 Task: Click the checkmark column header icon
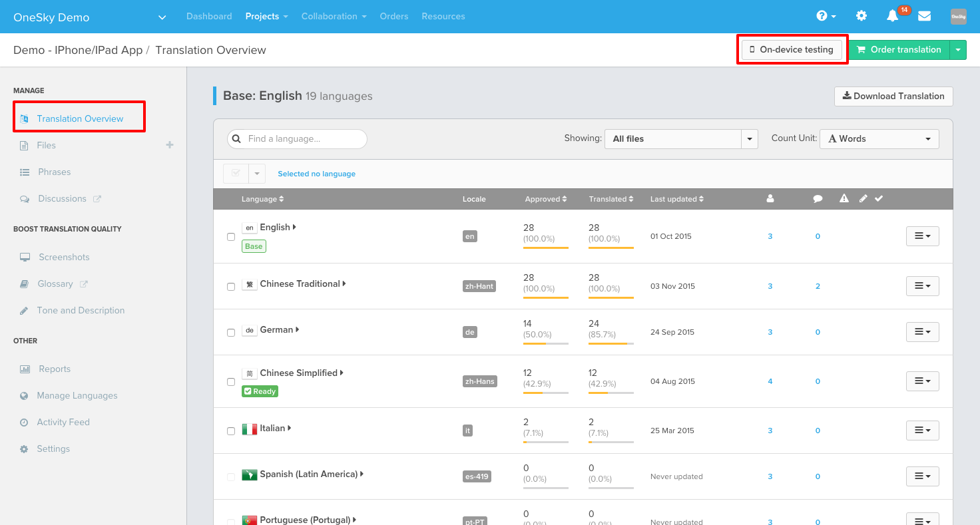pos(879,198)
